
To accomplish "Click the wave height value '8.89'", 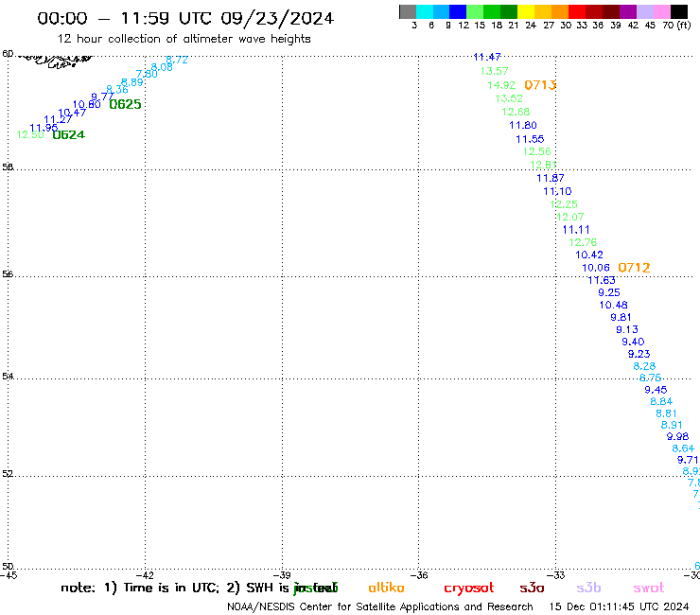I will [132, 82].
